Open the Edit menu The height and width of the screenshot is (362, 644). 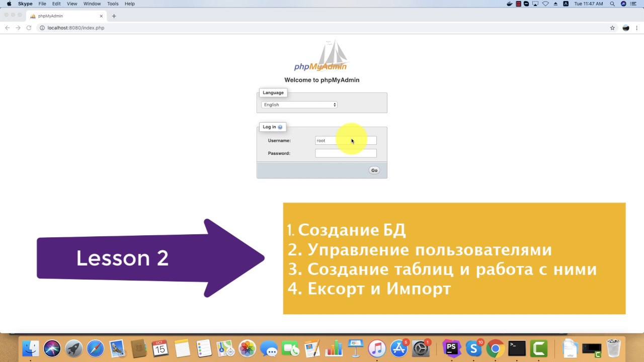(56, 4)
